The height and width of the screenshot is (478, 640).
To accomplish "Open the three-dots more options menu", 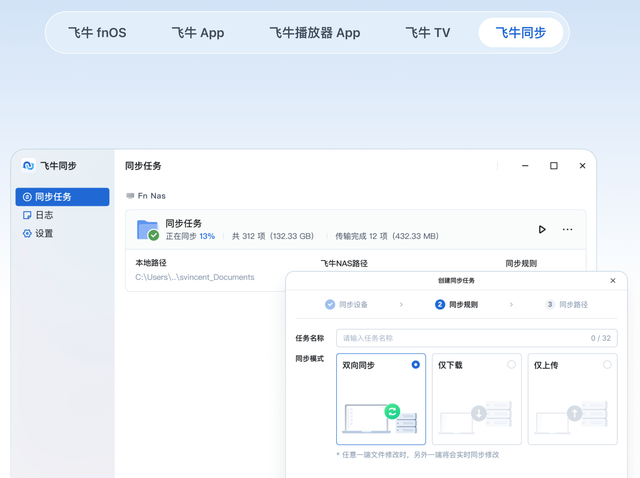I will [568, 229].
